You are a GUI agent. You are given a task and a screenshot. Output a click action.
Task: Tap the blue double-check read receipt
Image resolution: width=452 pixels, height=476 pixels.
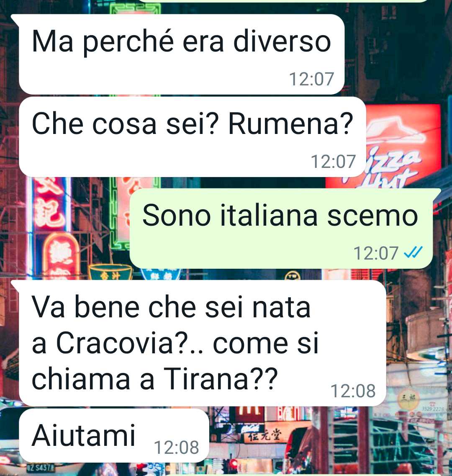coord(413,252)
